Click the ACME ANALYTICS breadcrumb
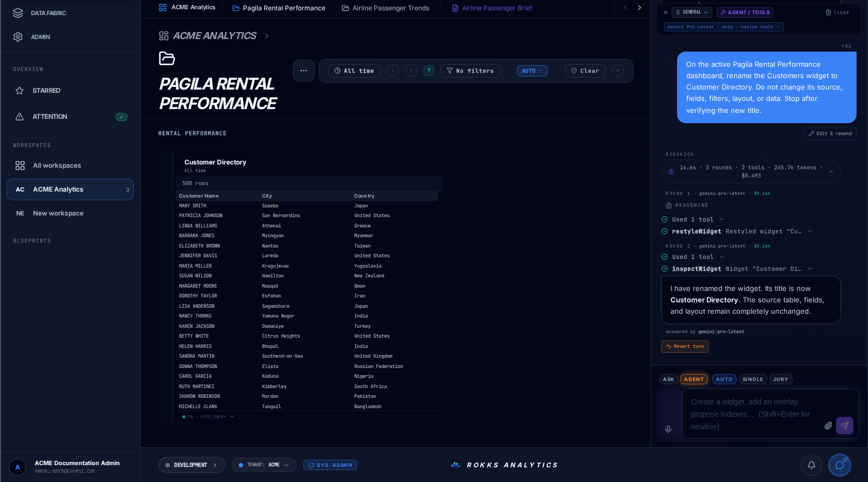Image resolution: width=868 pixels, height=482 pixels. pyautogui.click(x=214, y=36)
